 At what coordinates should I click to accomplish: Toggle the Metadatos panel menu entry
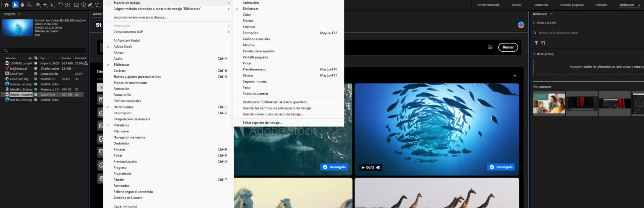(168, 125)
